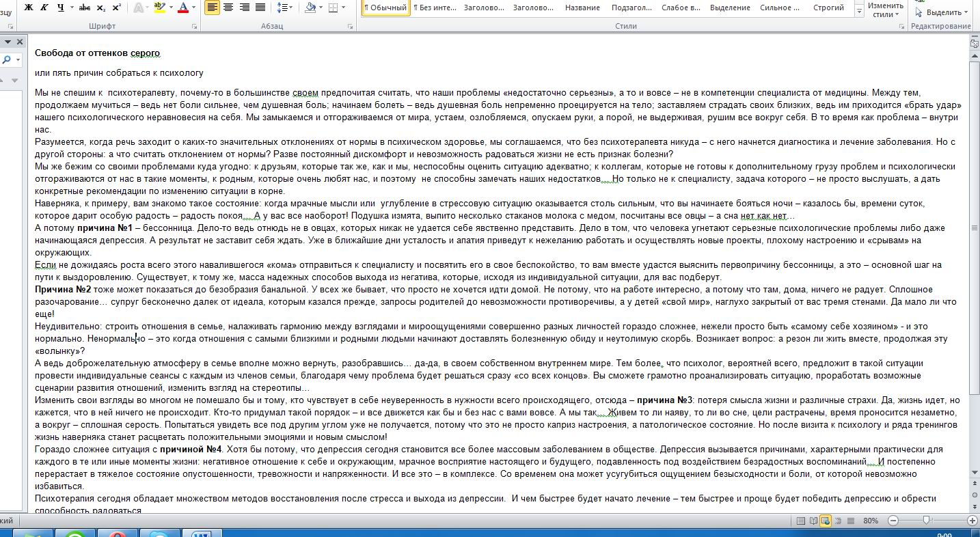Switch to Full Screen Reading view
This screenshot has height=537, width=980.
pyautogui.click(x=813, y=521)
